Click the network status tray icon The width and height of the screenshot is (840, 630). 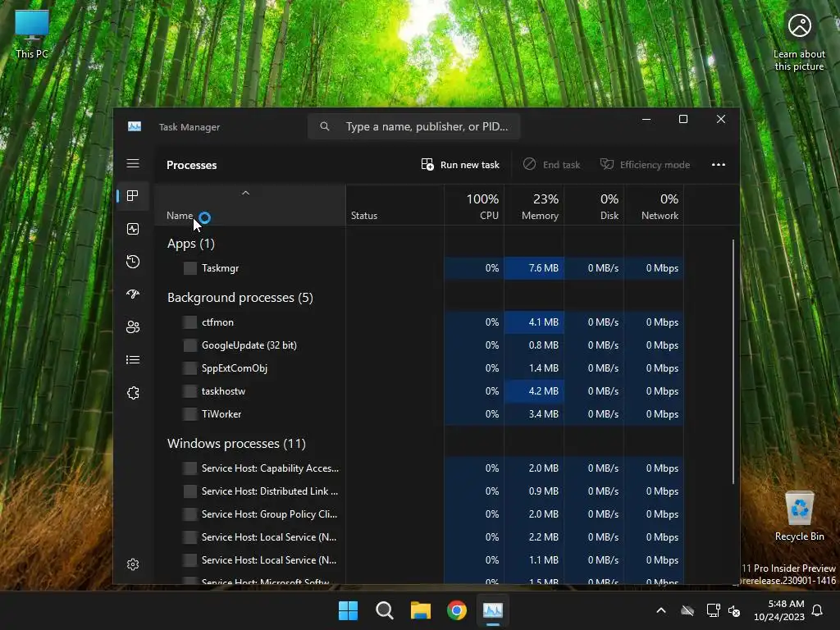[x=713, y=610]
